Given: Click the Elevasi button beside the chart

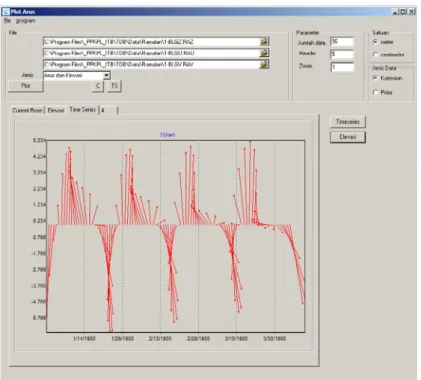Looking at the screenshot, I should coord(348,137).
